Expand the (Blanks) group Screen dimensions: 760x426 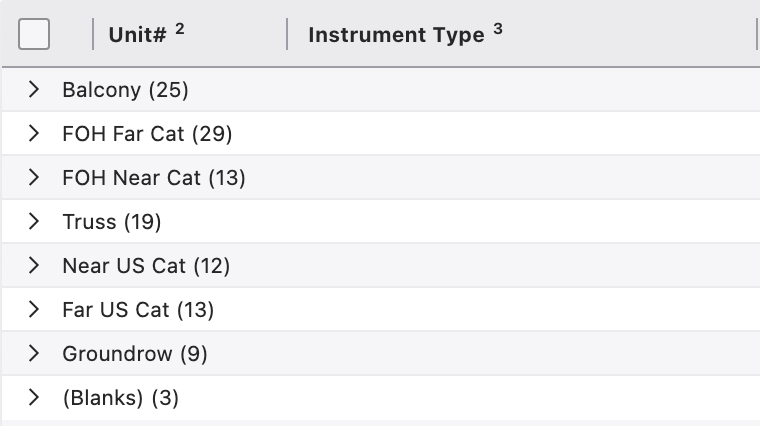(x=34, y=398)
